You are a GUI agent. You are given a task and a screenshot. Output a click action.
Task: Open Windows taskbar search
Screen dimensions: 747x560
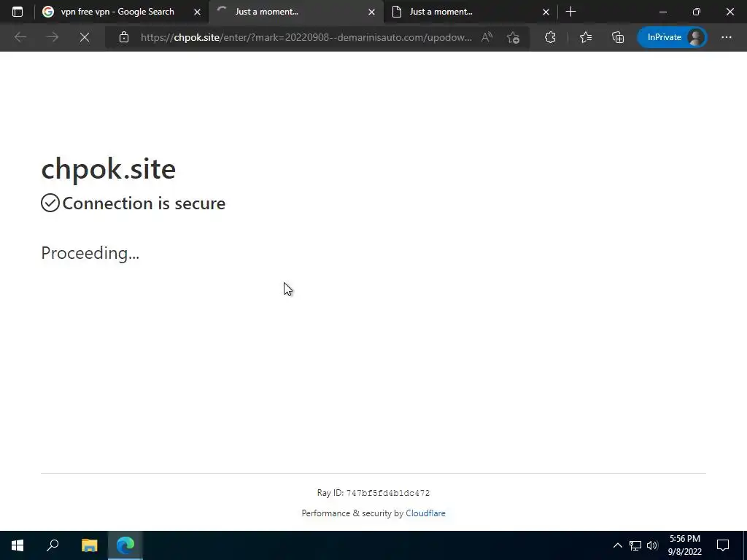point(53,545)
